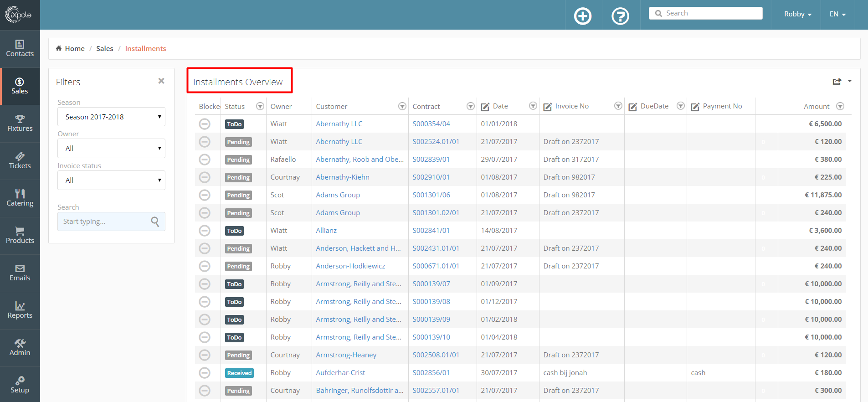Click the edit icon beside DueDate header
Viewport: 868px width, 402px height.
633,107
